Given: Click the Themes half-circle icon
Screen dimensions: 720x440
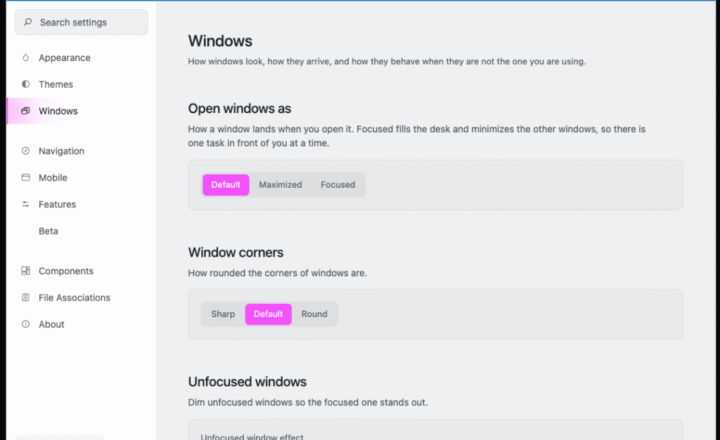Looking at the screenshot, I should point(26,84).
